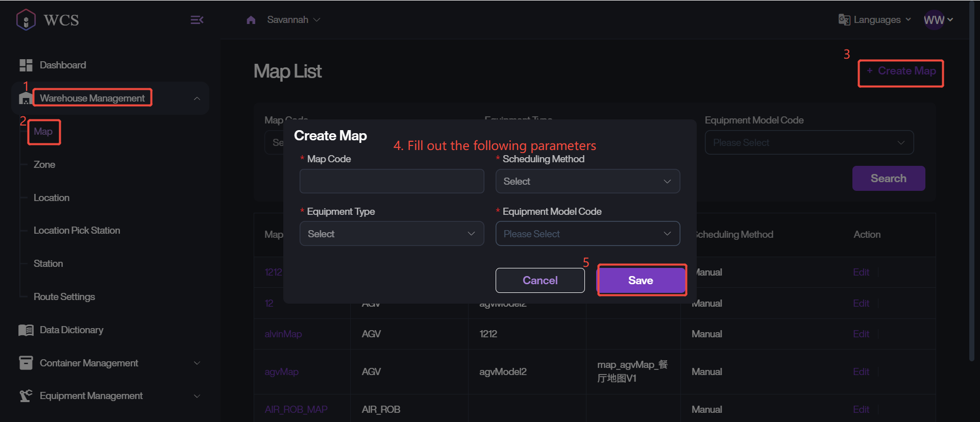The image size is (980, 422).
Task: Click the Data Dictionary book icon
Action: (x=26, y=330)
